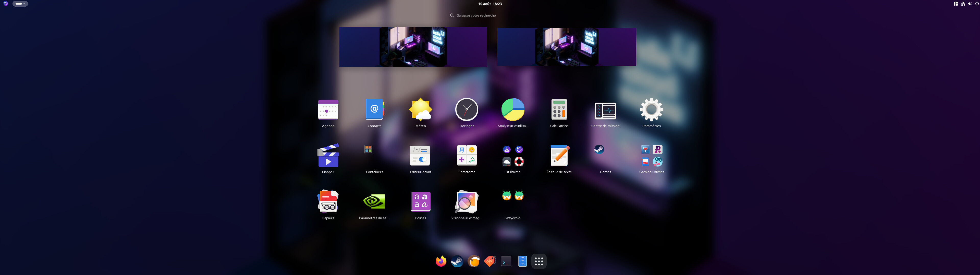
Task: Open the Horloges clock app
Action: pos(467,110)
